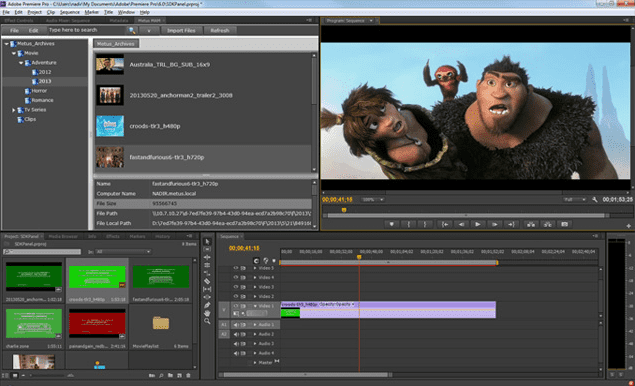Toggle Video 5 track visibility eye
635x386 pixels.
click(x=236, y=268)
